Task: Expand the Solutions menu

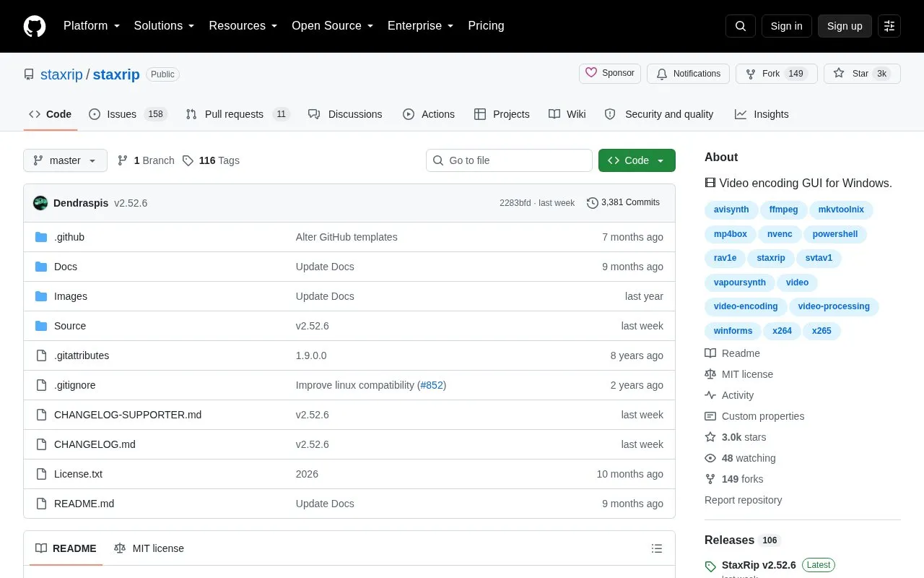Action: (165, 26)
